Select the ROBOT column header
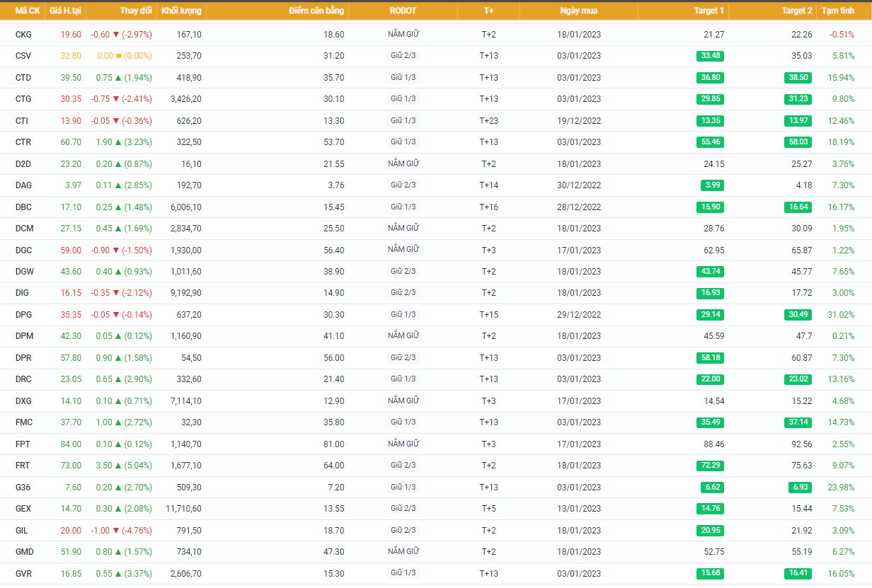The height and width of the screenshot is (588, 872). tap(403, 11)
